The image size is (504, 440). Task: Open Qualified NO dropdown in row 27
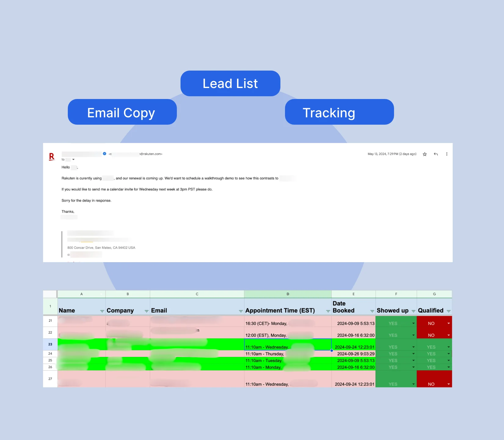tap(448, 384)
